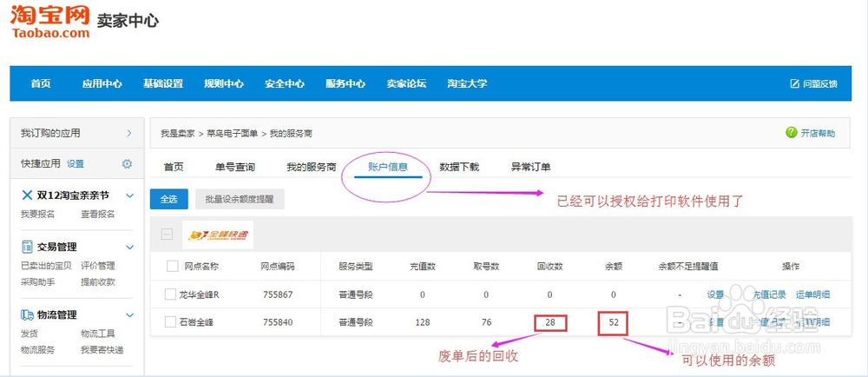This screenshot has height=377, width=868.
Task: Open 服务中心 in navigation bar
Action: pos(345,84)
